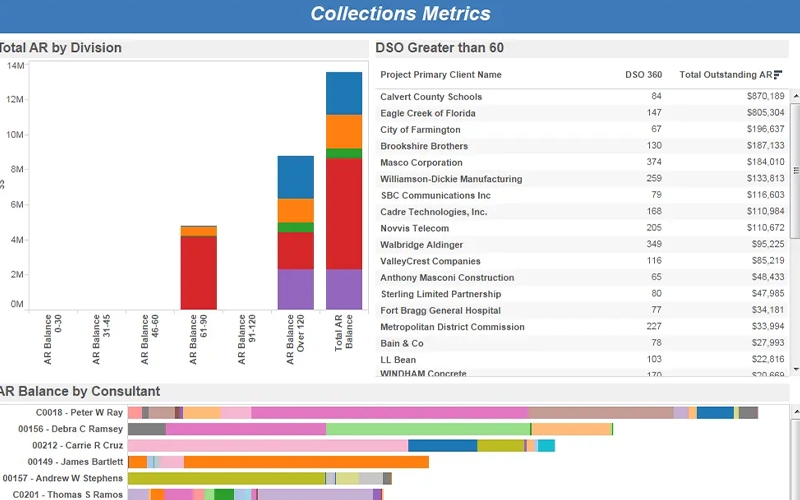Click scroll down arrow of DSO table
Image resolution: width=800 pixels, height=500 pixels.
(x=795, y=369)
